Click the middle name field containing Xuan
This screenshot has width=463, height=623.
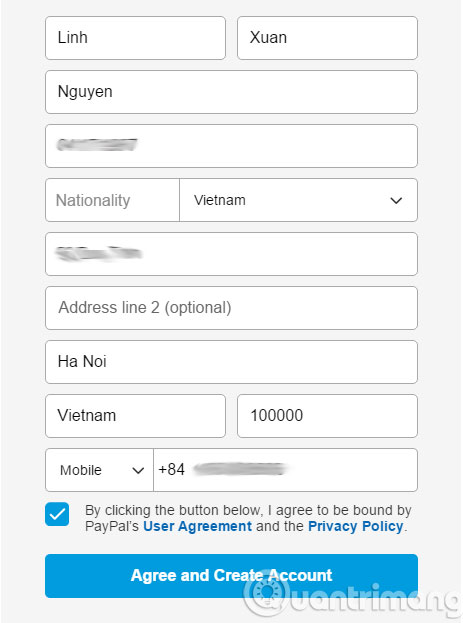[x=327, y=38]
